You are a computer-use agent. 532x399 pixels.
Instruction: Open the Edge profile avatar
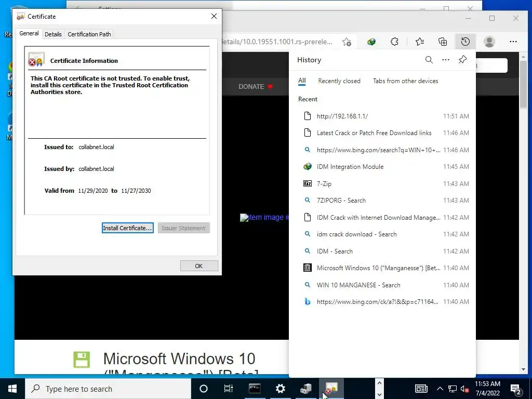point(489,42)
